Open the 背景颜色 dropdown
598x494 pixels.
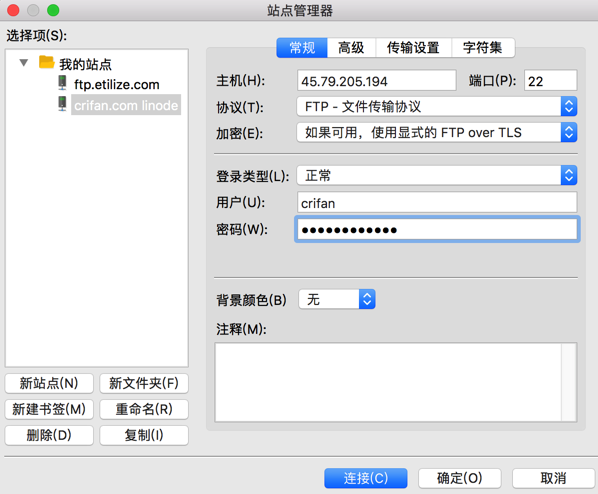[337, 299]
